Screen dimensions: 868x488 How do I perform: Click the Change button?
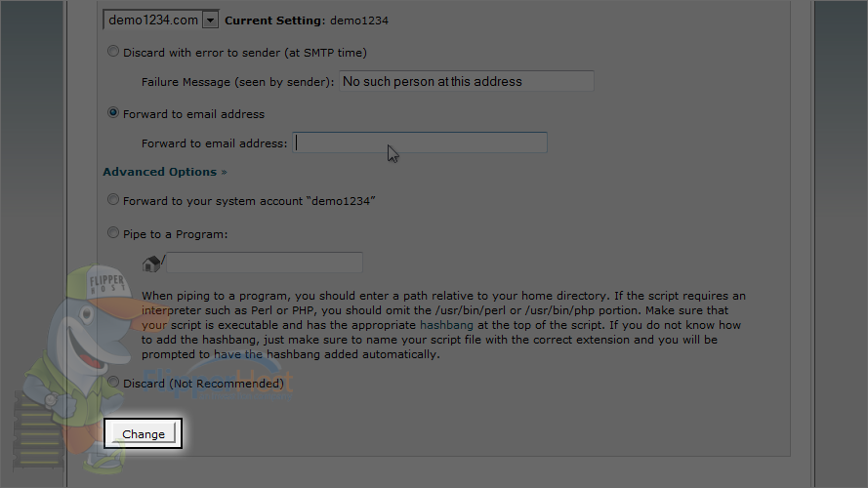[x=144, y=433]
